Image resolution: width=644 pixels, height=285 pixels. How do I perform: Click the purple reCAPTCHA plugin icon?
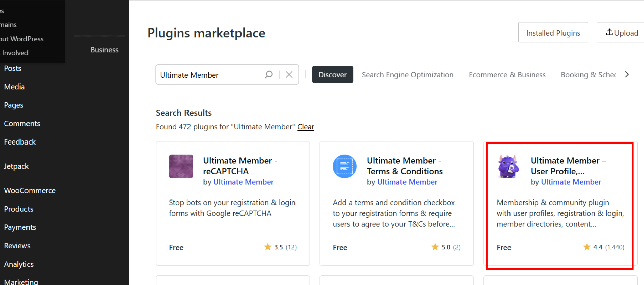[x=181, y=166]
